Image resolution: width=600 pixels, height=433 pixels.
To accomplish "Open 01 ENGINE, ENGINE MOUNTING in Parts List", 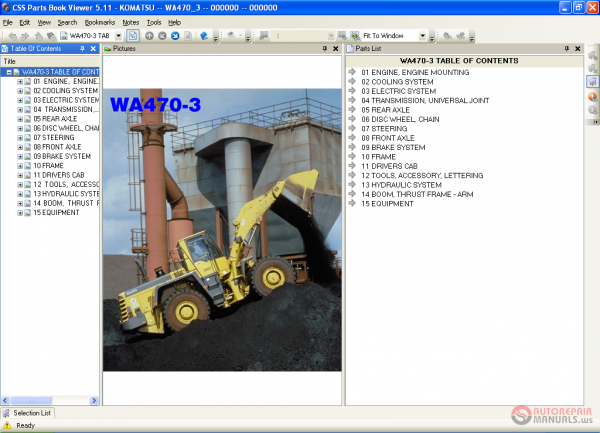I will pyautogui.click(x=415, y=72).
